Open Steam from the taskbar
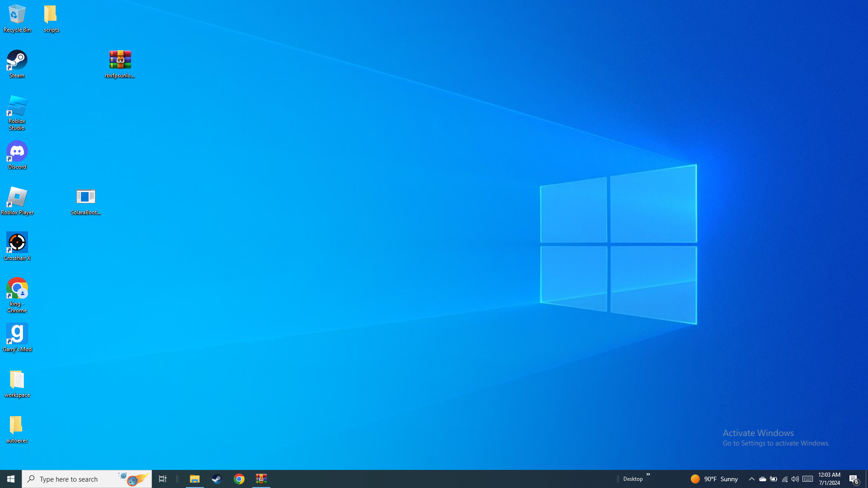868x488 pixels. point(217,479)
